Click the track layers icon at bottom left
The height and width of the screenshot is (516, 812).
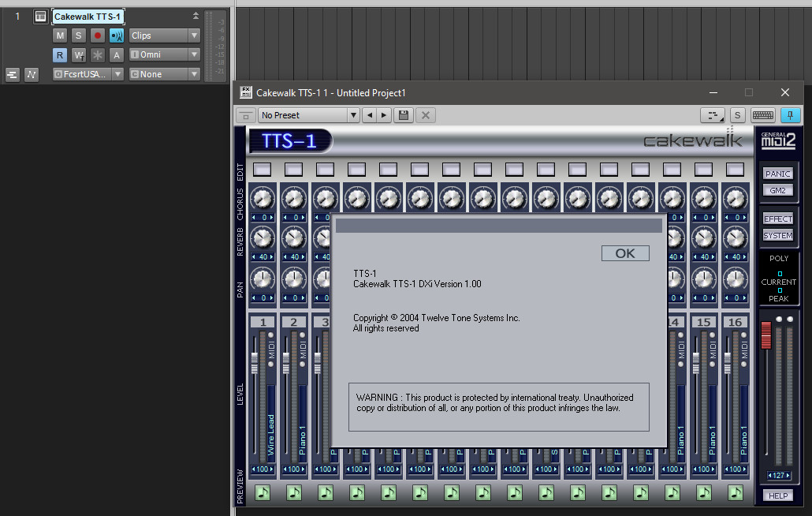click(x=12, y=75)
